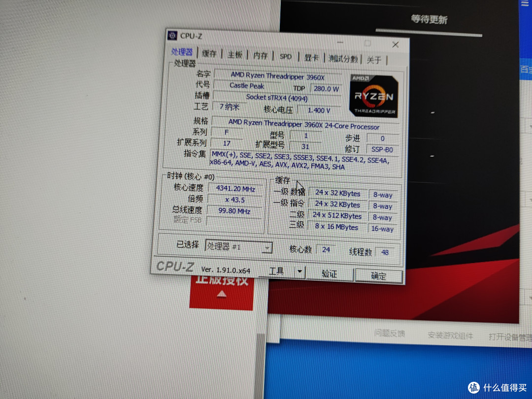
Task: Switch to the 显卡 tab
Action: coord(311,58)
